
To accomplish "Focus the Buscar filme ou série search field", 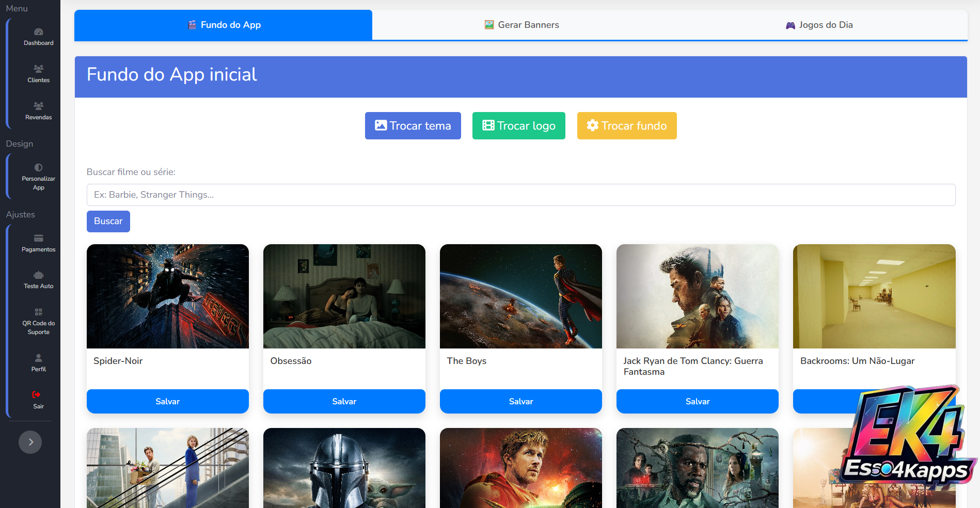I will pyautogui.click(x=520, y=195).
